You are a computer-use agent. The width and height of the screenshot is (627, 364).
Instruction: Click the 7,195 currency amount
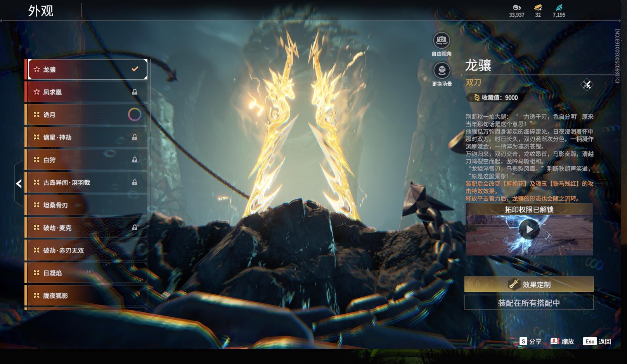(x=559, y=15)
